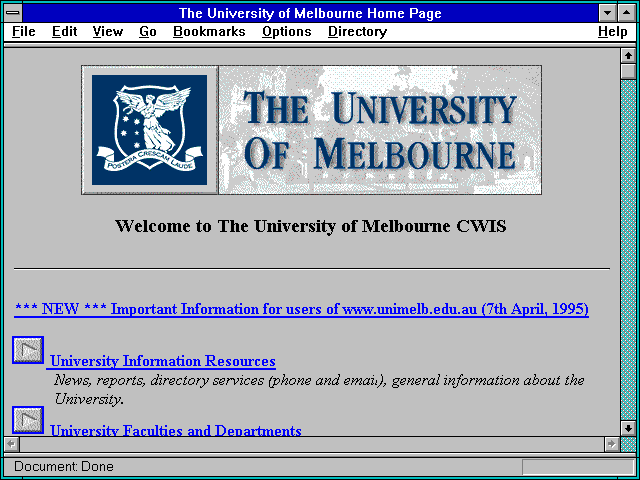Click flag icon beside University Faculties and Departments
This screenshot has width=640, height=480.
28,420
